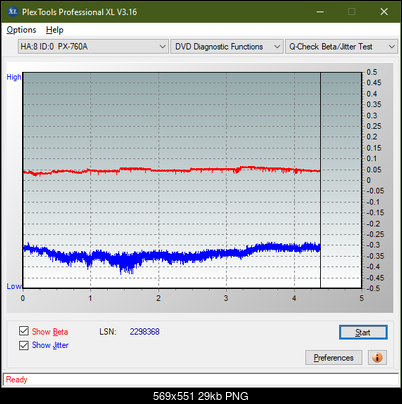Click the Show Jitter label text
The image size is (402, 404).
pos(50,345)
